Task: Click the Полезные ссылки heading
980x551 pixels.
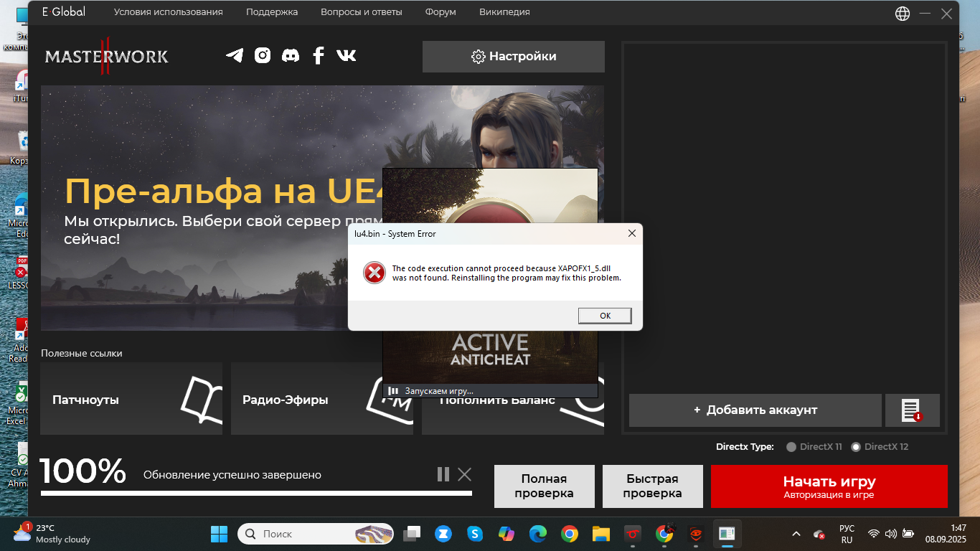Action: click(x=82, y=353)
